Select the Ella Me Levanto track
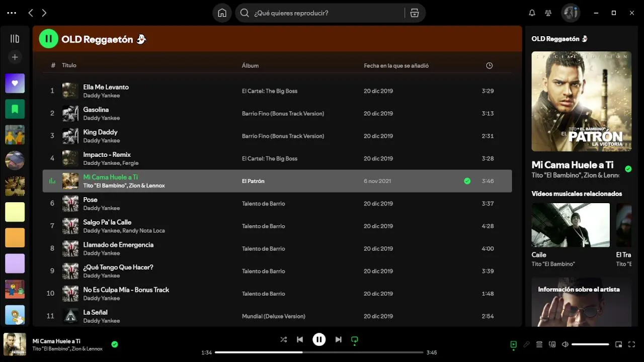This screenshot has height=362, width=644. (277, 91)
